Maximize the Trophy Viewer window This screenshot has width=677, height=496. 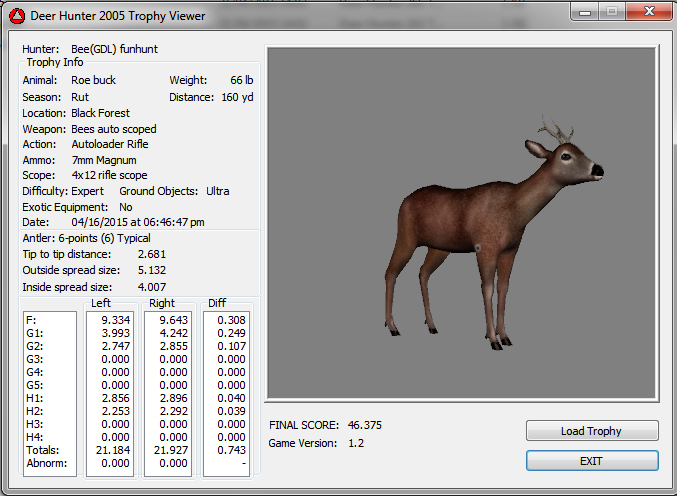[x=611, y=13]
